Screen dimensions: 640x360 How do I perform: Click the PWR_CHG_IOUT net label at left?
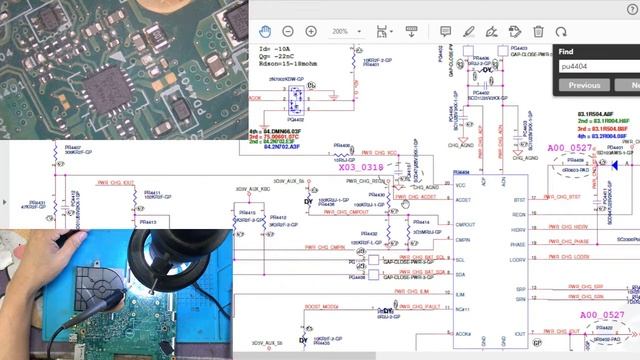(x=116, y=183)
